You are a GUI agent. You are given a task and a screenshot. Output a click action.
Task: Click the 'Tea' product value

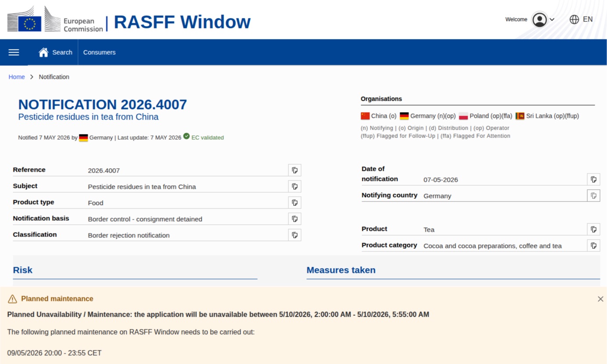point(429,230)
